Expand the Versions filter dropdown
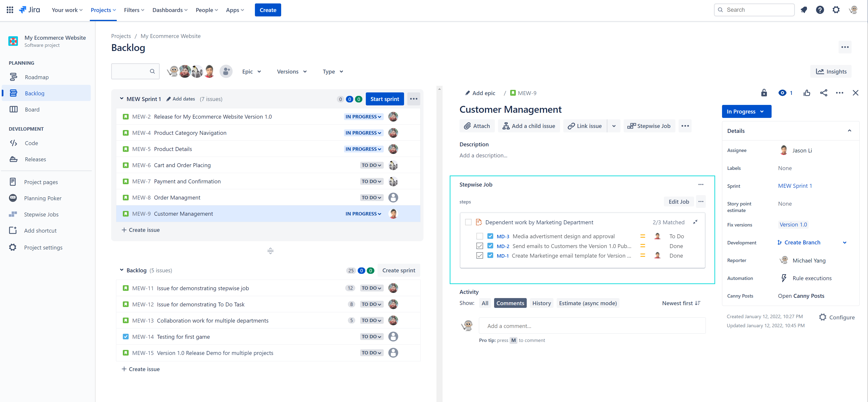This screenshot has height=402, width=868. coord(292,71)
